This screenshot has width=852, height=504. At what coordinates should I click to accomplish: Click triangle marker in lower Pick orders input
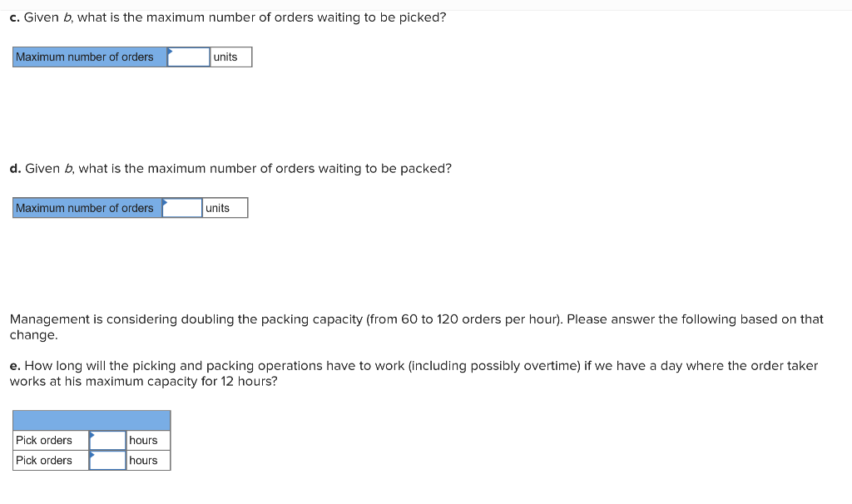pos(92,454)
